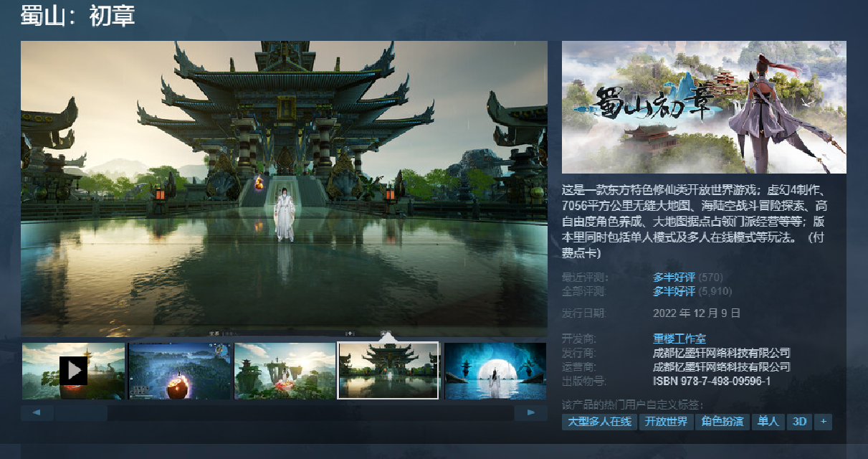Click the game header capsule image
The height and width of the screenshot is (459, 868).
point(704,107)
